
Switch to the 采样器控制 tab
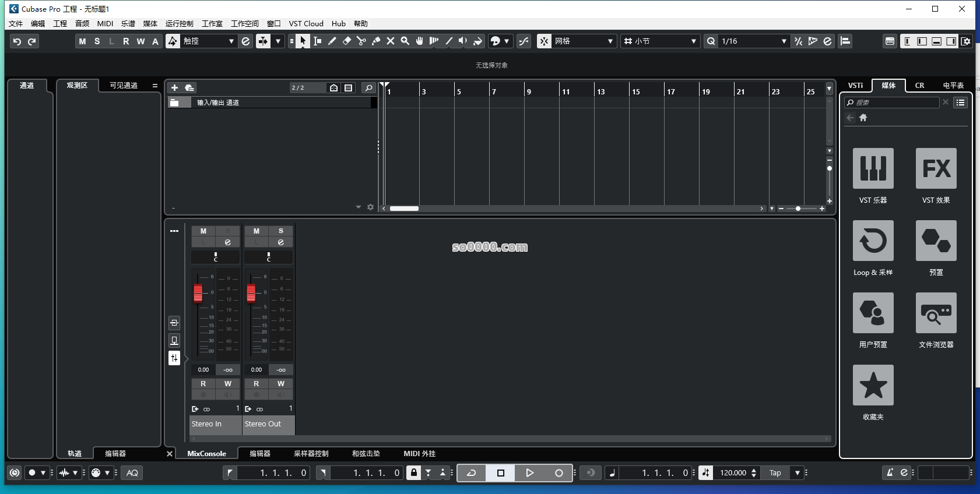[x=311, y=454]
